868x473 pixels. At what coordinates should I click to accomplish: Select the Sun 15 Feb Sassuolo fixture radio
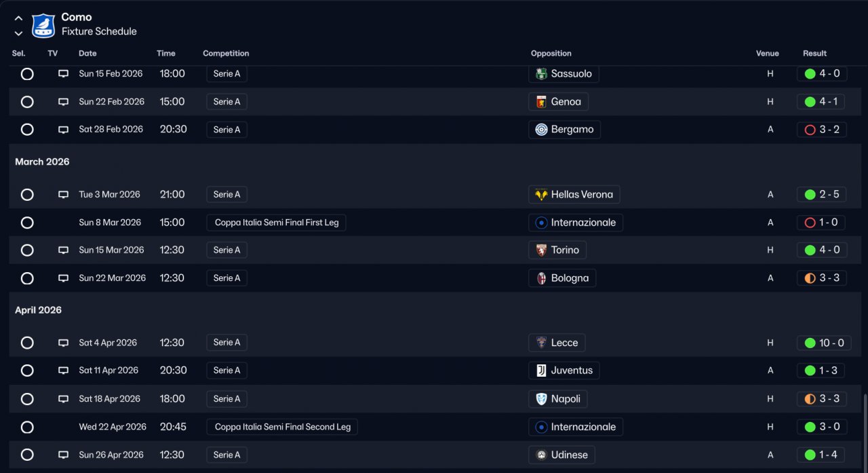point(27,74)
